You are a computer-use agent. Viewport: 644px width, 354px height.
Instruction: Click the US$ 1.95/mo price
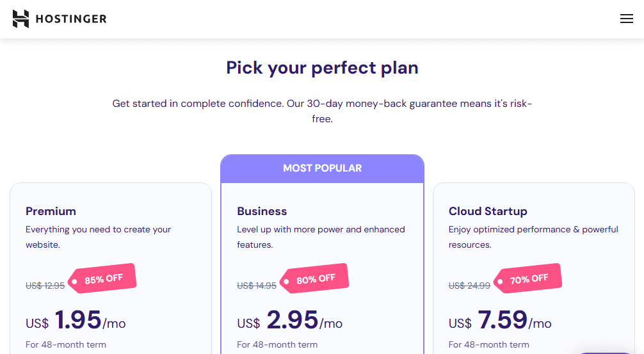coord(76,320)
